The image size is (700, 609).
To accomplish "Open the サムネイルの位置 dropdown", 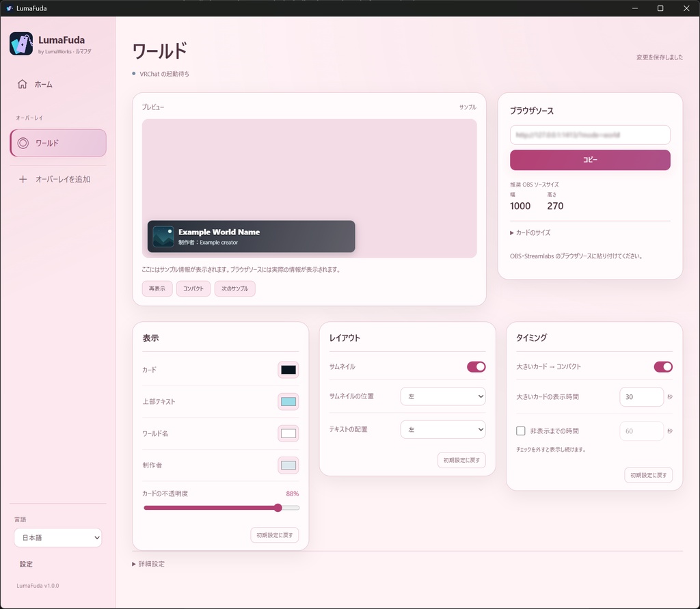I will coord(443,396).
